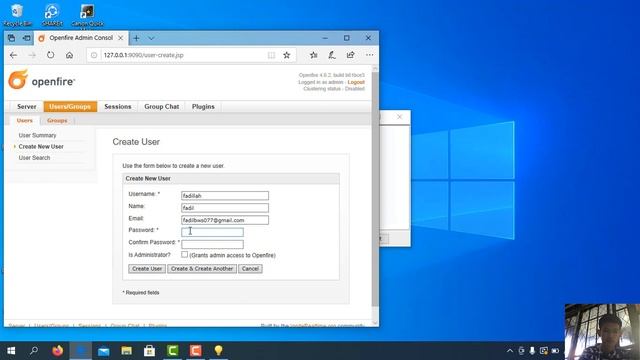Close the Openfire Admin Console tab
Viewport: 640px width, 360px height.
pyautogui.click(x=120, y=38)
